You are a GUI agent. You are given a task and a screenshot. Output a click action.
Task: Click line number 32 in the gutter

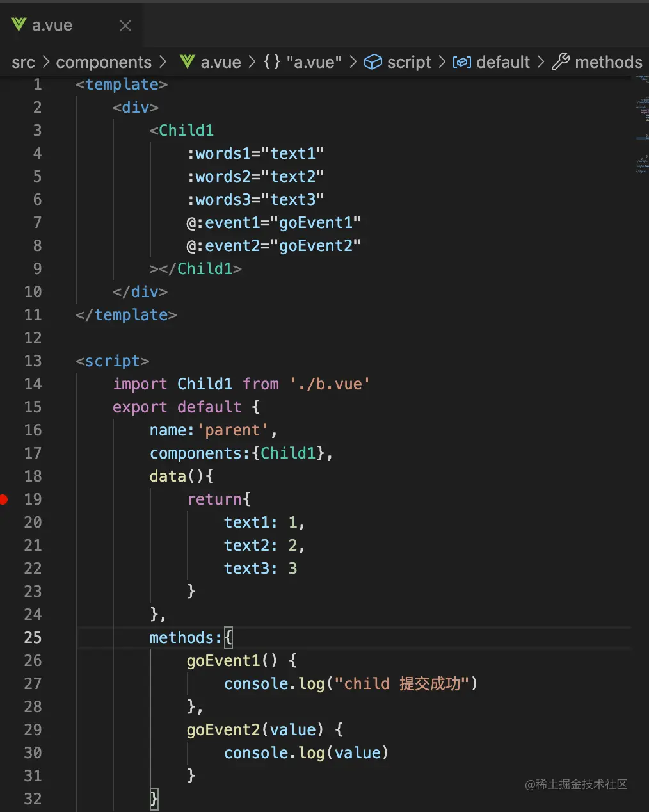point(33,799)
